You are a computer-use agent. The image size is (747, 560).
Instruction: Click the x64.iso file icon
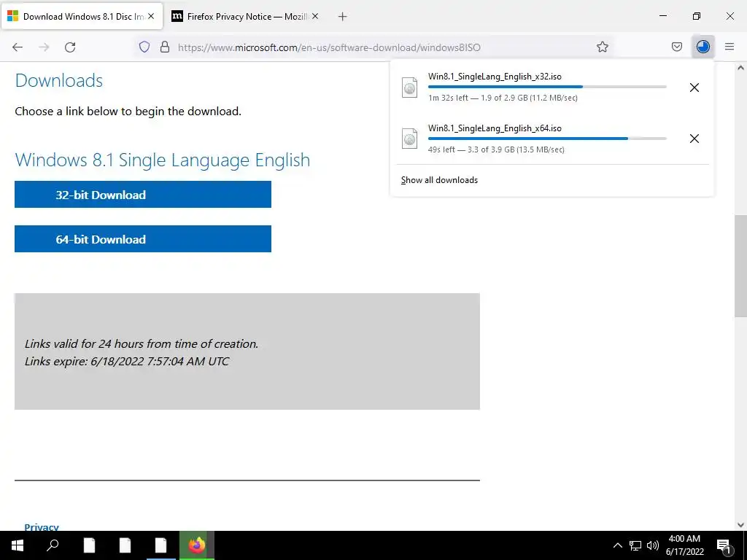[x=410, y=139]
